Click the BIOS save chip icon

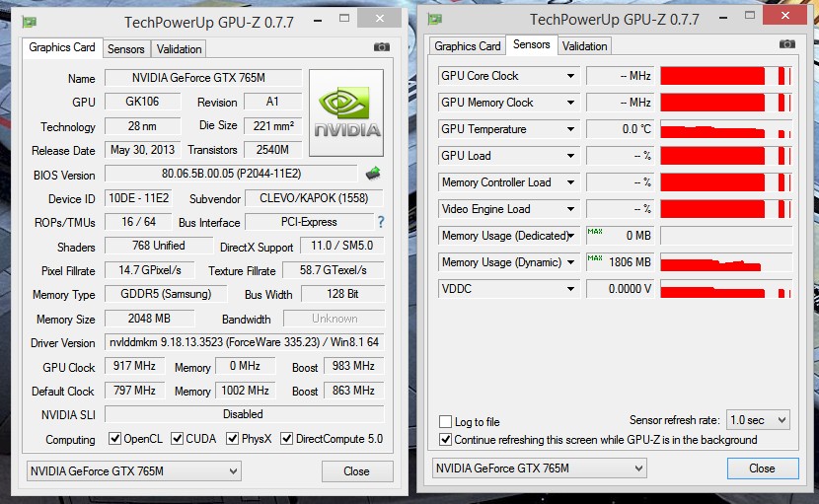click(x=373, y=174)
